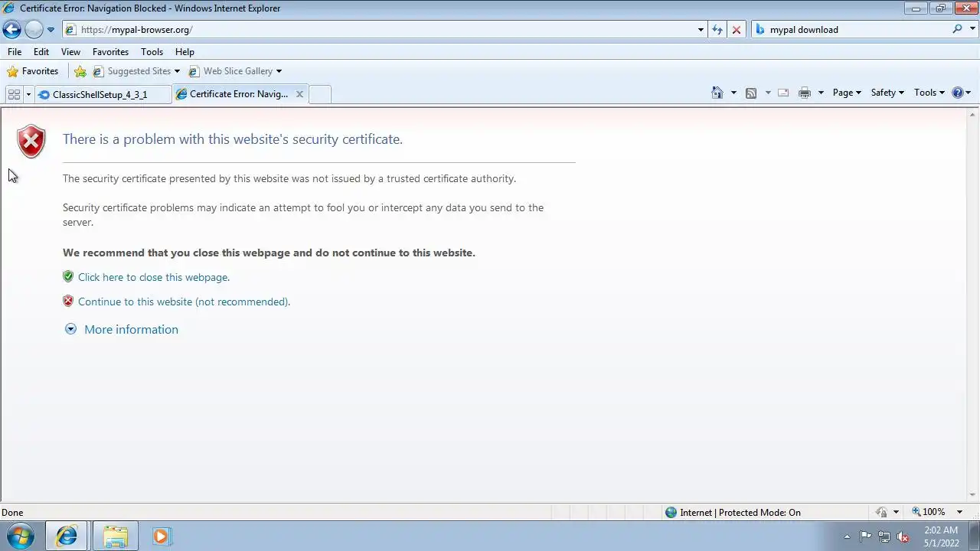Select the Certificate Error: Navig... tab
The height and width of the screenshot is (551, 980).
pos(239,94)
